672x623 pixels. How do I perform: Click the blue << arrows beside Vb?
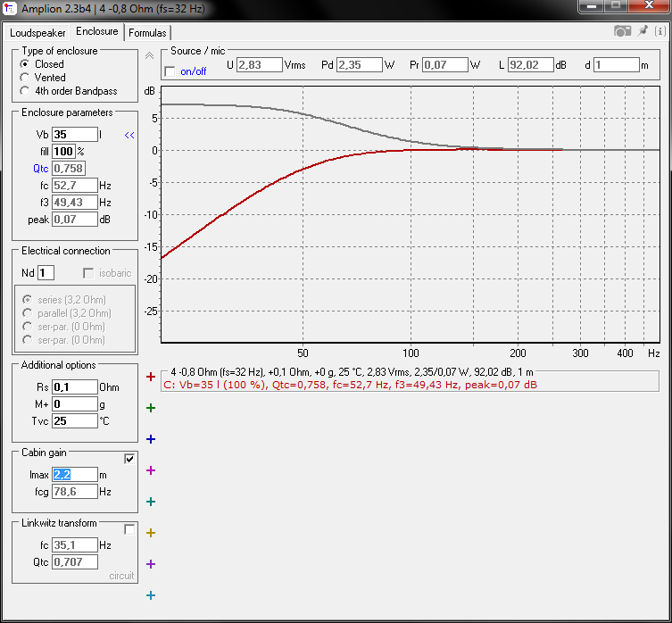tap(129, 135)
